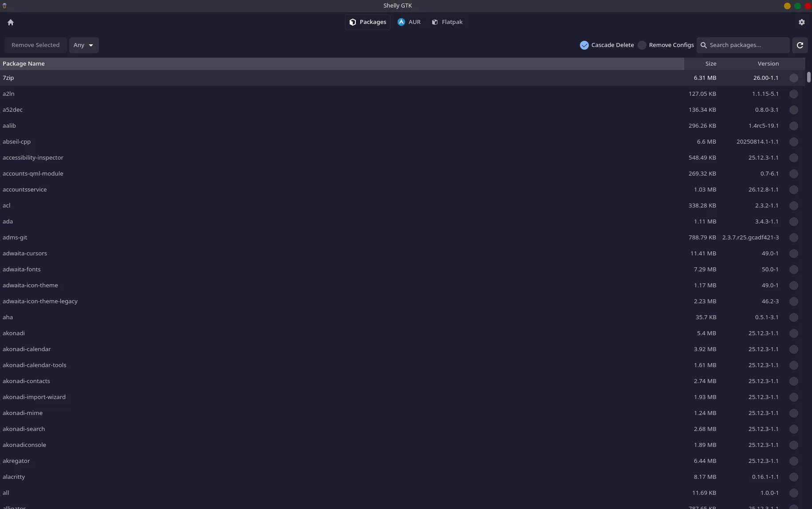Image resolution: width=812 pixels, height=509 pixels.
Task: Select the a52dec package checkbox
Action: [x=794, y=110]
